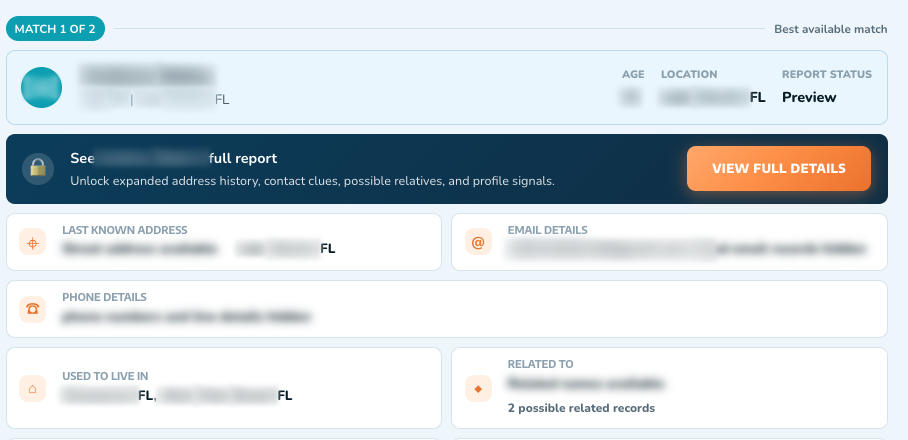Image resolution: width=908 pixels, height=440 pixels.
Task: Click the blurred age value under AGE
Action: point(631,97)
